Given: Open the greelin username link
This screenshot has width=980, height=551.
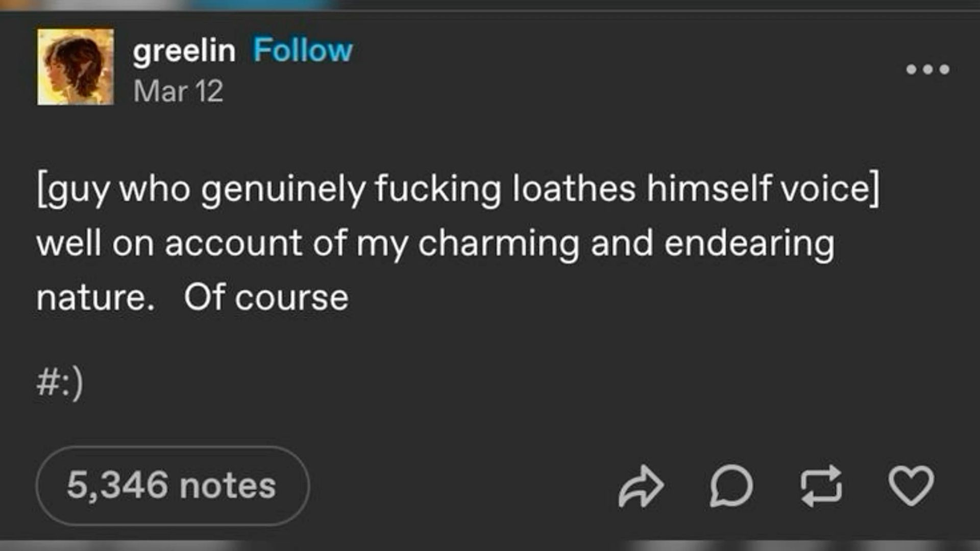Looking at the screenshot, I should pos(184,51).
